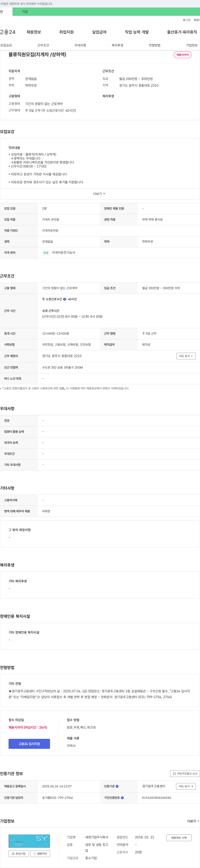Select the 월급 250만원 ~ 300만원 이하 cell
Image resolution: width=200 pixels, height=868 pixels.
point(161,288)
